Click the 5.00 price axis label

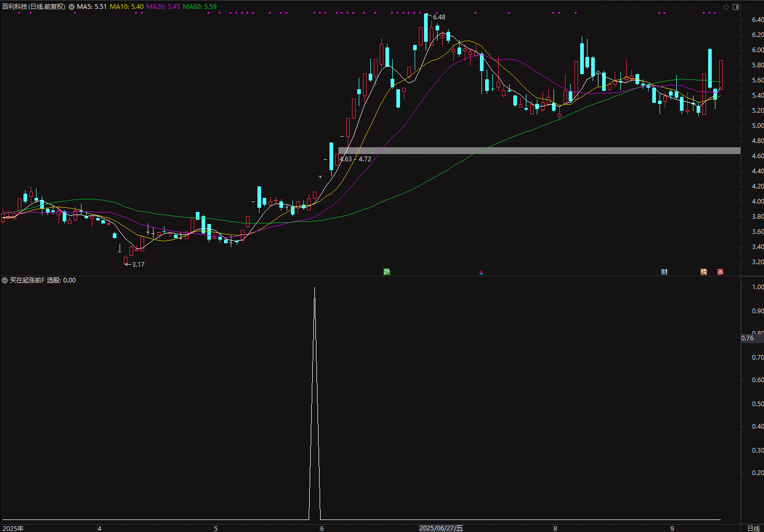coord(757,126)
